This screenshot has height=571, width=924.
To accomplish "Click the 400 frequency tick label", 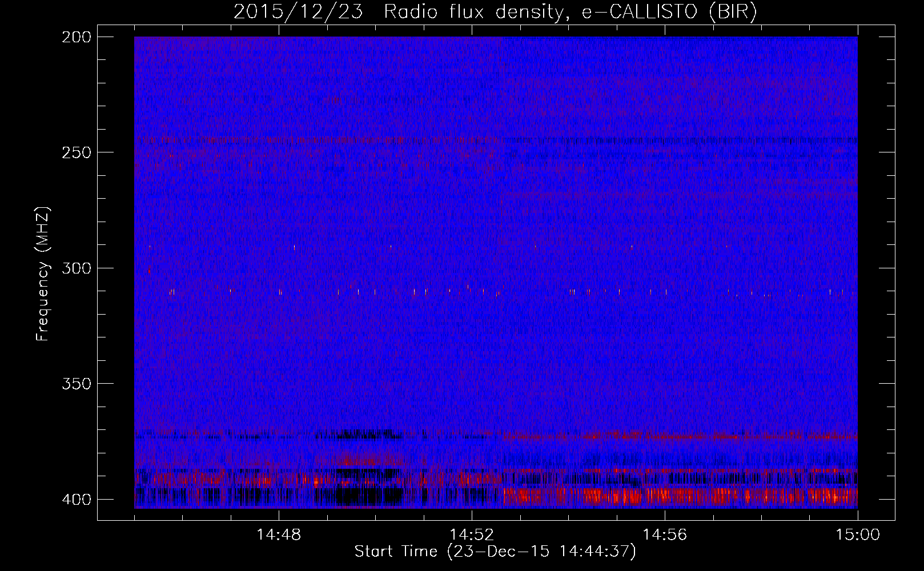I will click(x=76, y=500).
